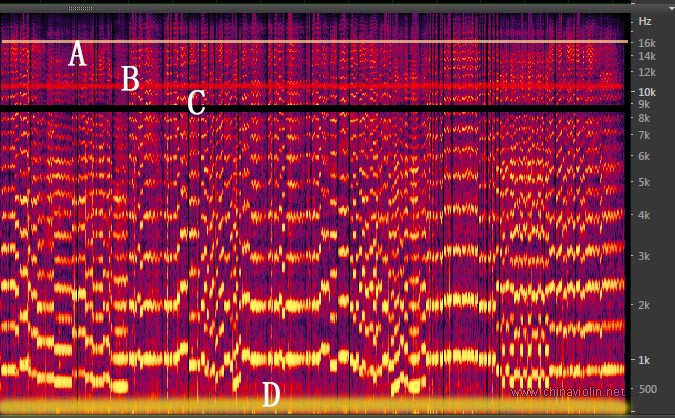The height and width of the screenshot is (418, 675).
Task: Click the 16k frequency axis label
Action: pyautogui.click(x=646, y=43)
